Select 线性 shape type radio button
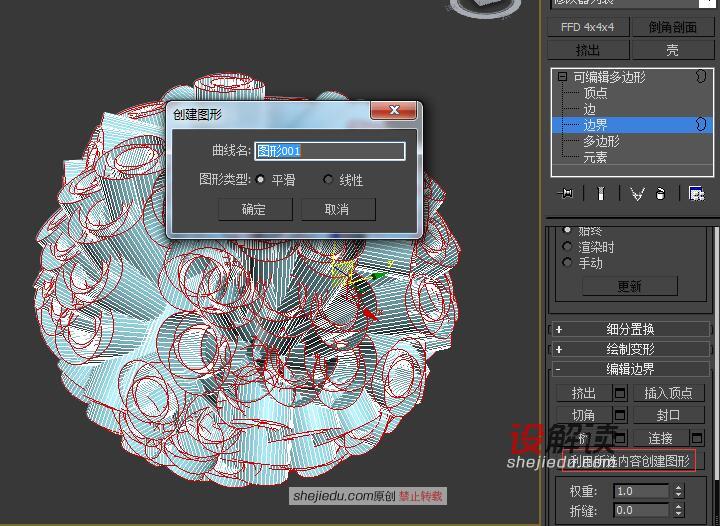720x526 pixels. 328,179
